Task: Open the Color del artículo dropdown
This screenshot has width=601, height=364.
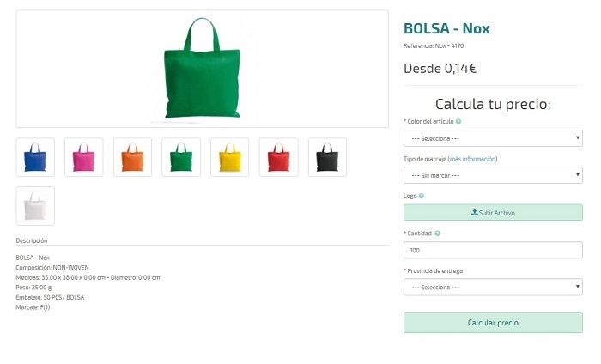Action: click(x=493, y=137)
